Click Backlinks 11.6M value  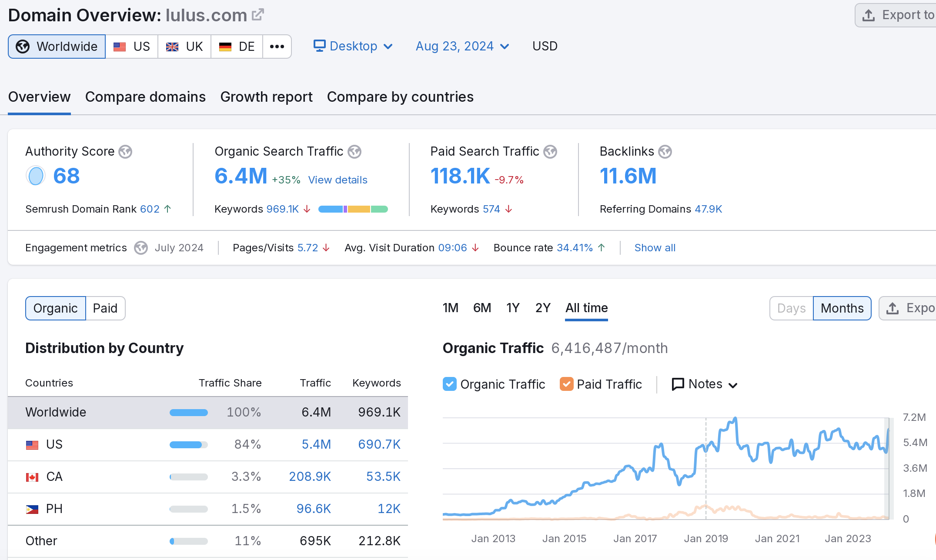pos(628,176)
